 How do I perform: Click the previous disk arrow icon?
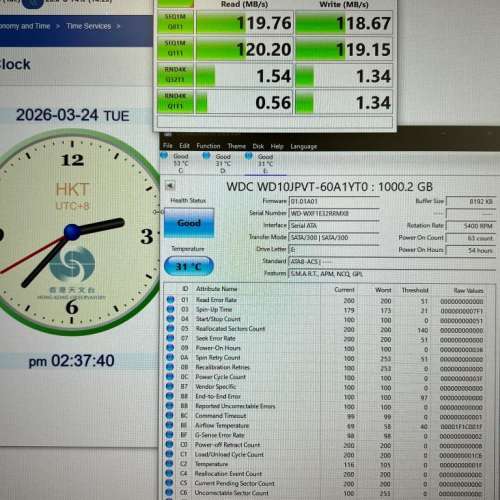point(170,186)
